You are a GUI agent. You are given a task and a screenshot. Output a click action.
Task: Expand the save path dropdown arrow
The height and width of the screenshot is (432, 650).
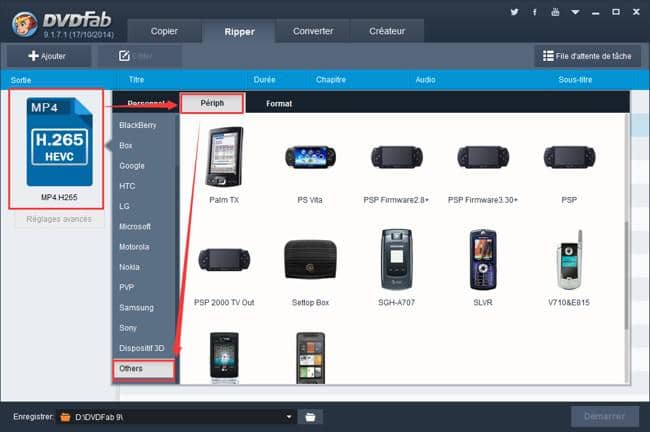click(289, 417)
